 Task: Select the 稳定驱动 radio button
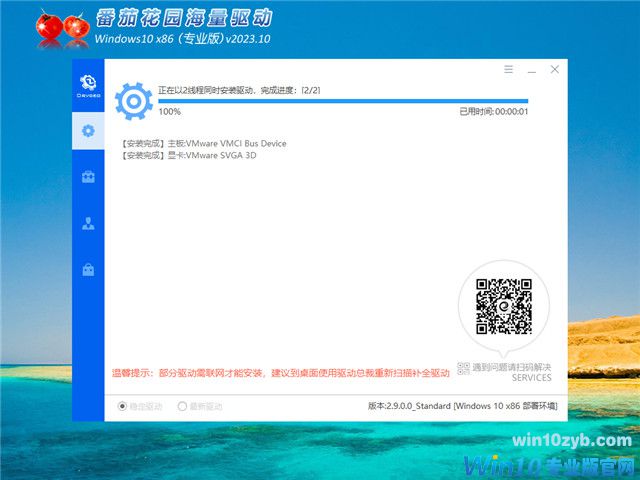pyautogui.click(x=123, y=406)
